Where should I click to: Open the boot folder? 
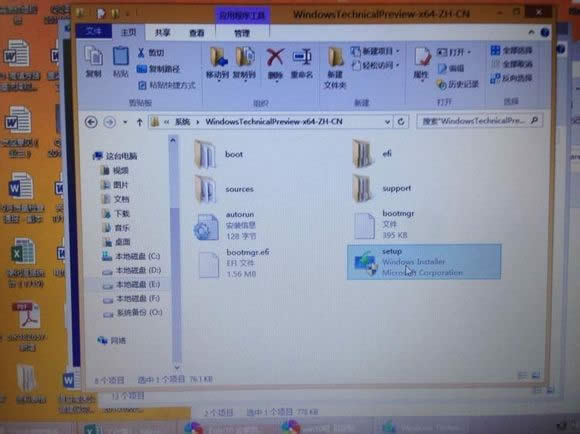(x=219, y=154)
